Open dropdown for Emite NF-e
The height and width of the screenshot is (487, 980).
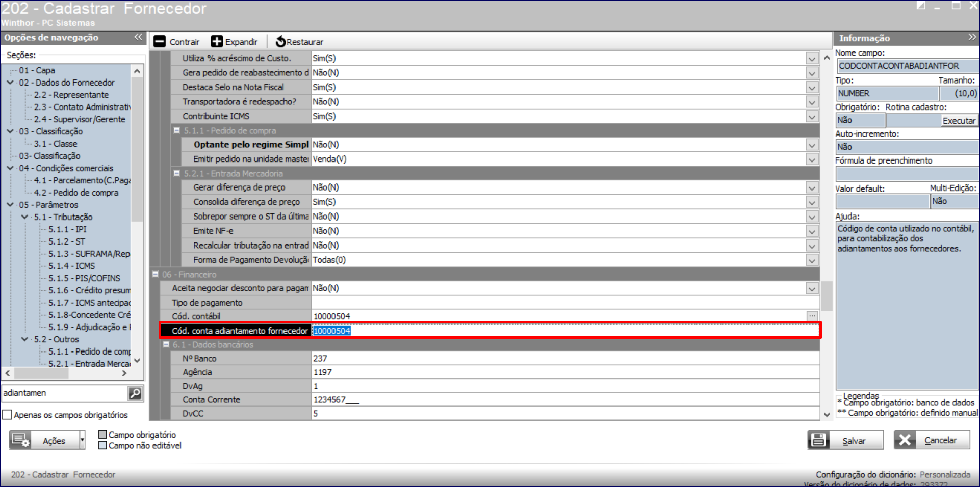[812, 231]
